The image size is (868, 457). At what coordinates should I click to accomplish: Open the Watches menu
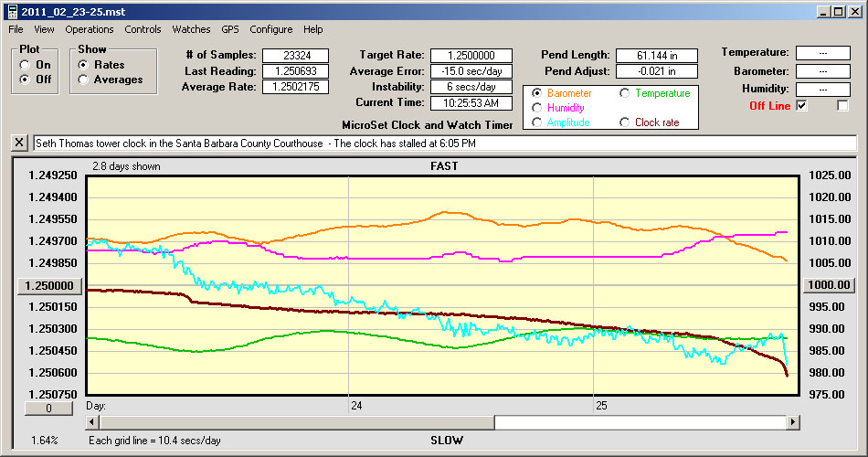tap(191, 29)
